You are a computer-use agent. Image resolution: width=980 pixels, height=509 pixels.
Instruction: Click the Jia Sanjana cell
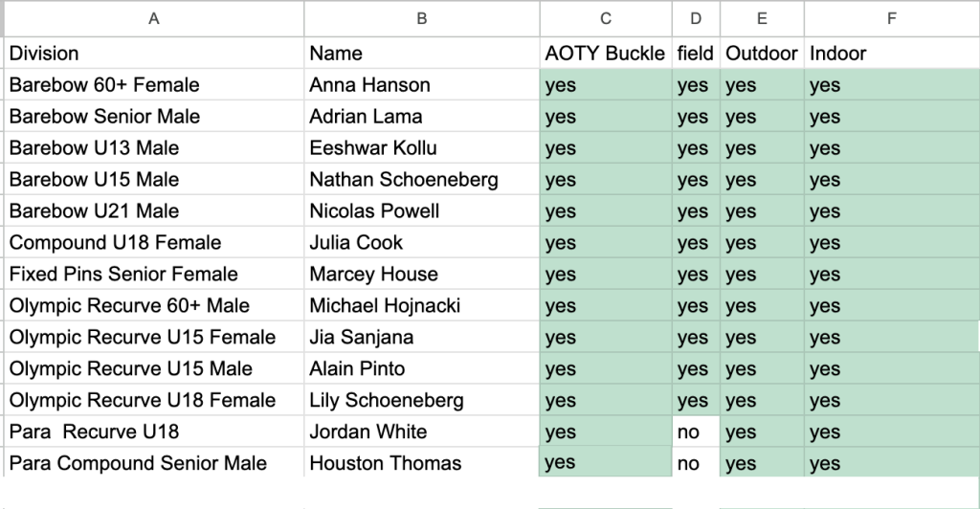421,338
